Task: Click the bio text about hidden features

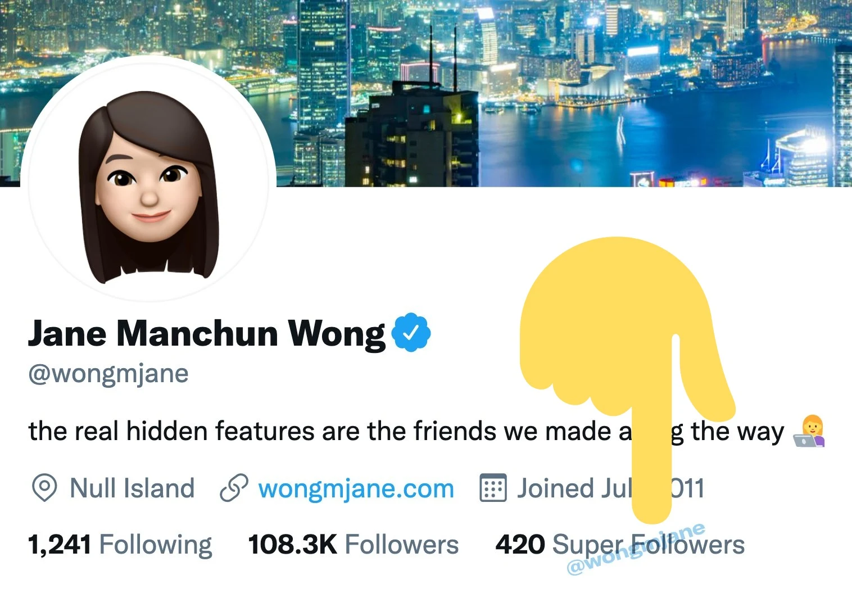Action: point(406,431)
